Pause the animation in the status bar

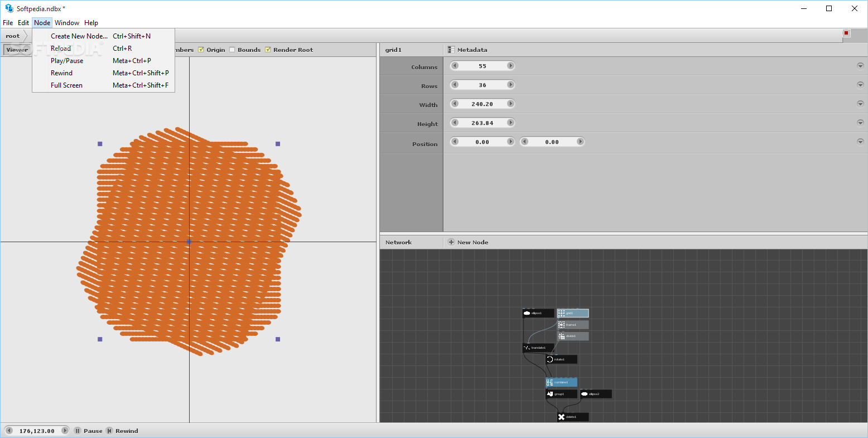[x=89, y=431]
